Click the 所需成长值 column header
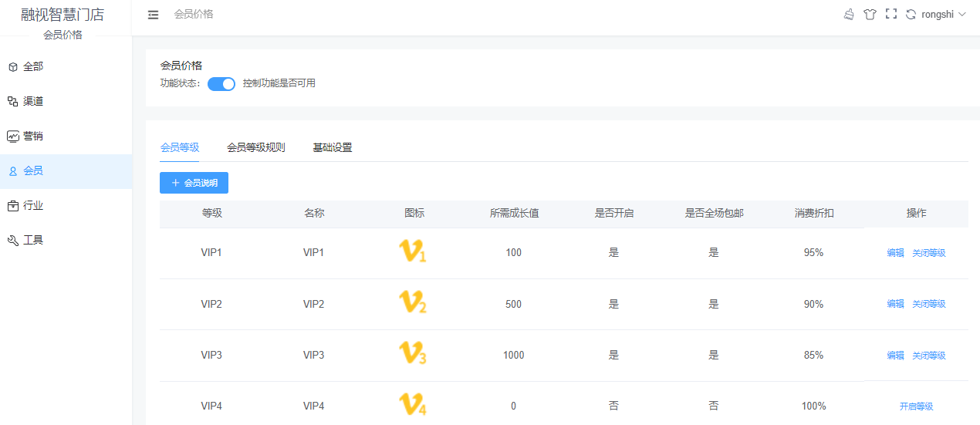The image size is (980, 425). pos(514,213)
